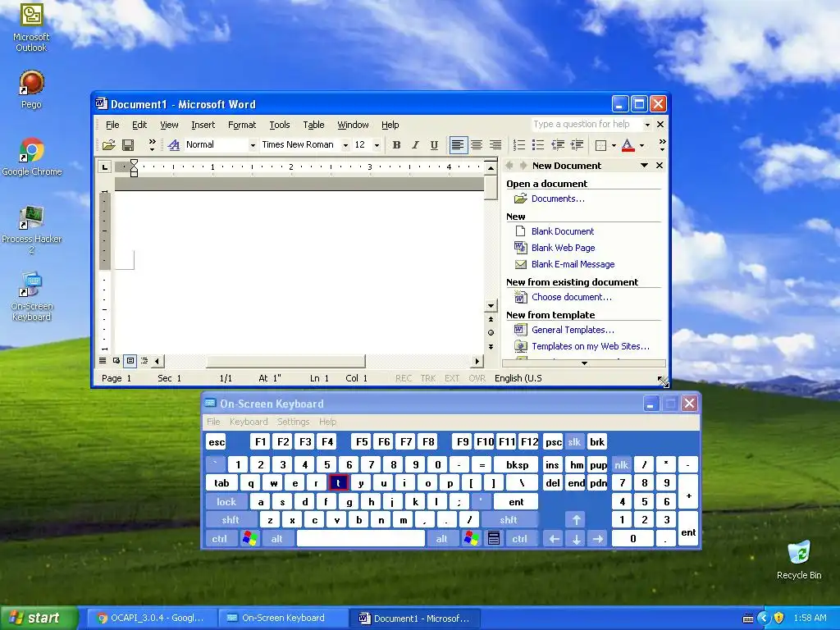Toggle the REC status bar indicator
This screenshot has width=840, height=630.
coord(404,378)
